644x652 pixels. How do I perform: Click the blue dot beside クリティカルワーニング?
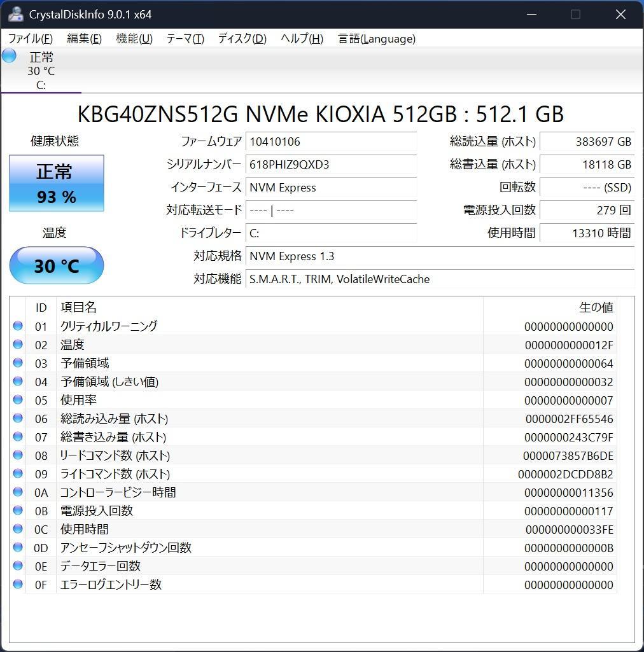pos(18,326)
